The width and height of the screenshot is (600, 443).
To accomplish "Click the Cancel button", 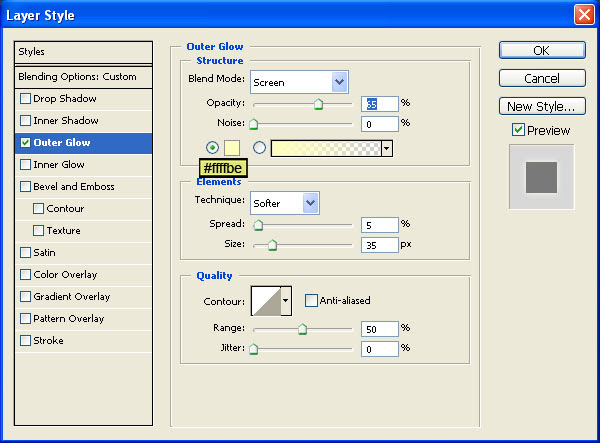I will coord(542,78).
